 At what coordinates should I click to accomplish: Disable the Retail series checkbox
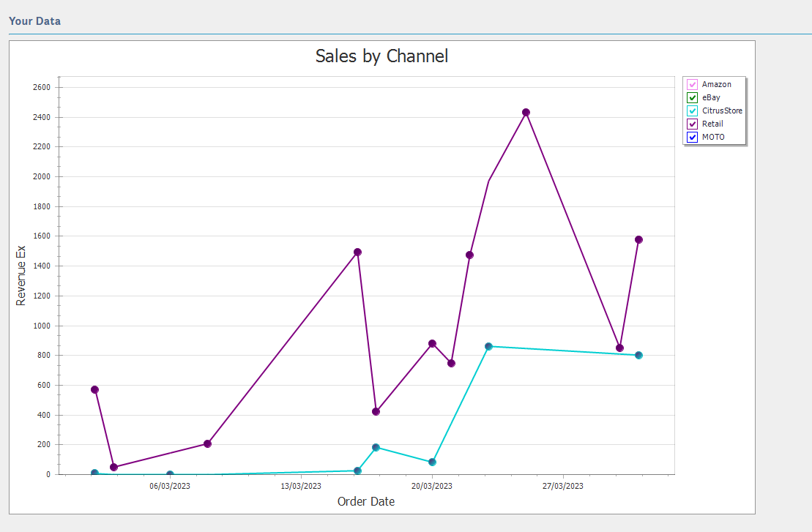pos(692,124)
